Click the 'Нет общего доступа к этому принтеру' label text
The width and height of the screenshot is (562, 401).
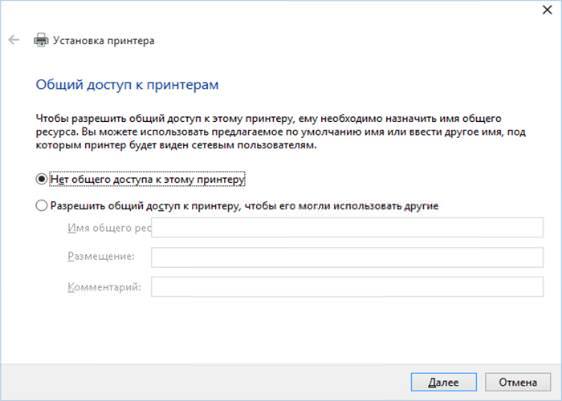tap(147, 179)
